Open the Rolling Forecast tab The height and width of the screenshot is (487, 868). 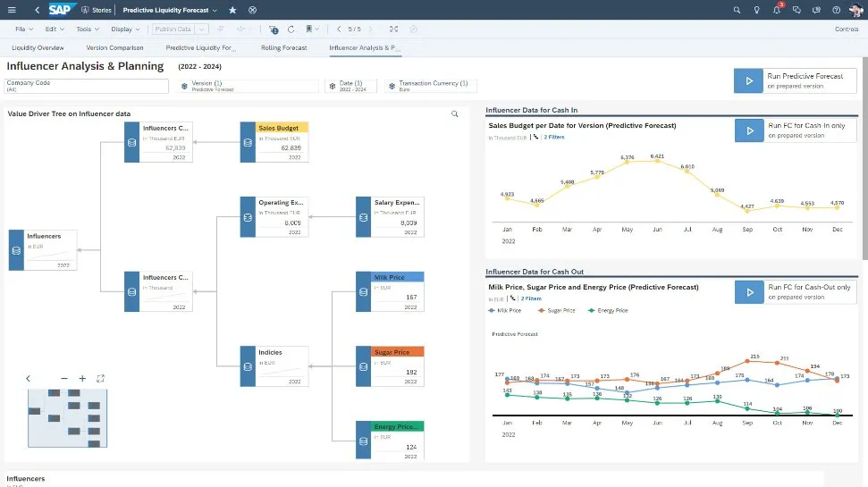tap(283, 47)
